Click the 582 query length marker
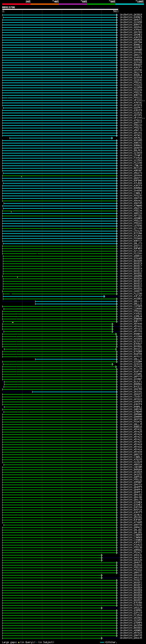Screen dimensions: 146x644 pyautogui.click(x=115, y=11)
